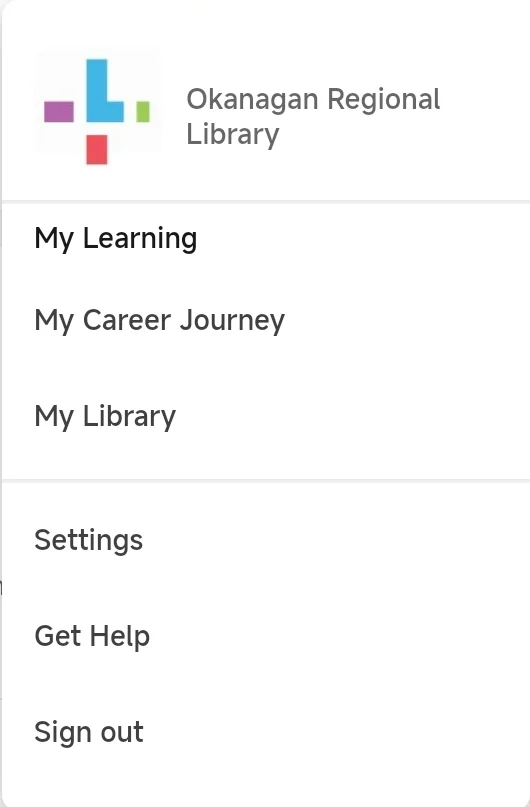Go to My Career Journey

coord(160,320)
